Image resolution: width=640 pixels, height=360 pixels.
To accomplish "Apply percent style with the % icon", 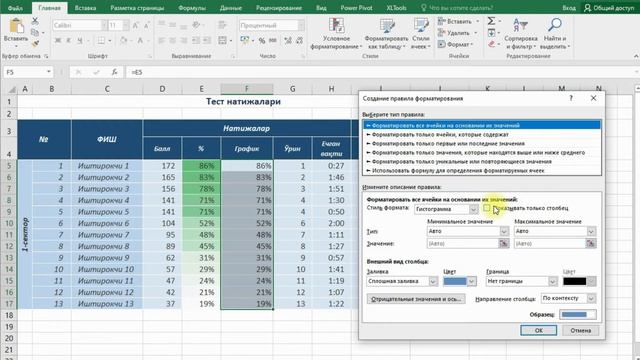I will click(x=262, y=40).
